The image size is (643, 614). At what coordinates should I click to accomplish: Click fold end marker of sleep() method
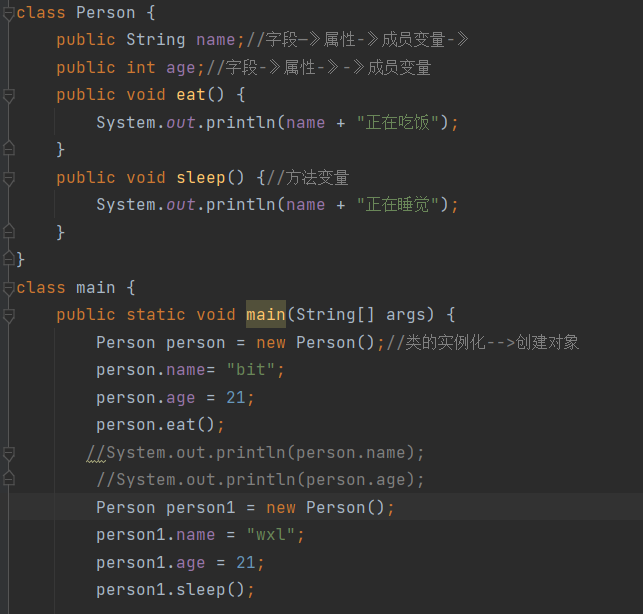click(x=9, y=231)
